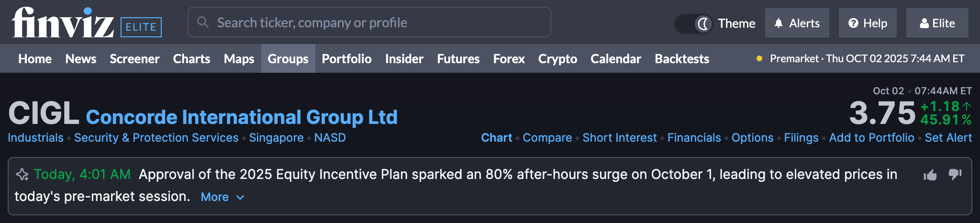Click the Finviz logo

[62, 22]
